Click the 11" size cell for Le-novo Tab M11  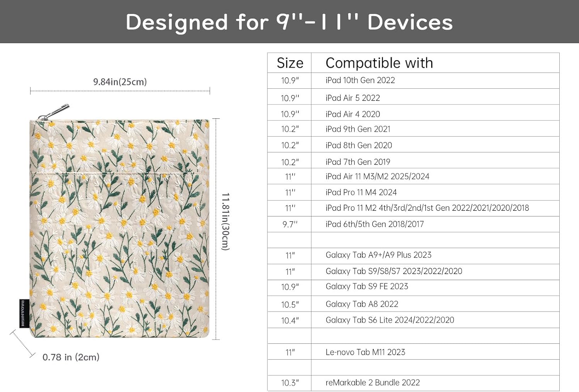290,352
